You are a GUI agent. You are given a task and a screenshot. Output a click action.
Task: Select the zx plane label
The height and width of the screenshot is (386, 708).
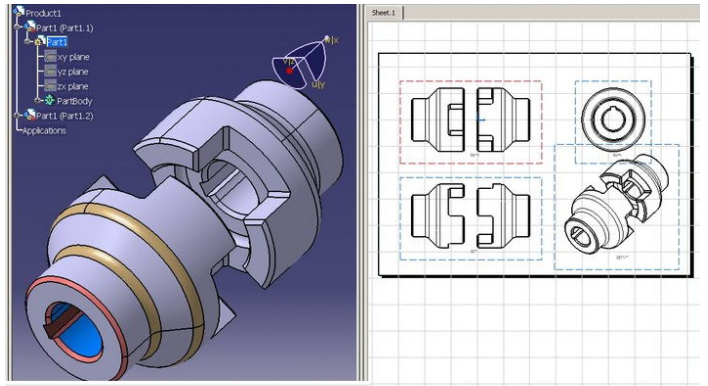click(73, 86)
